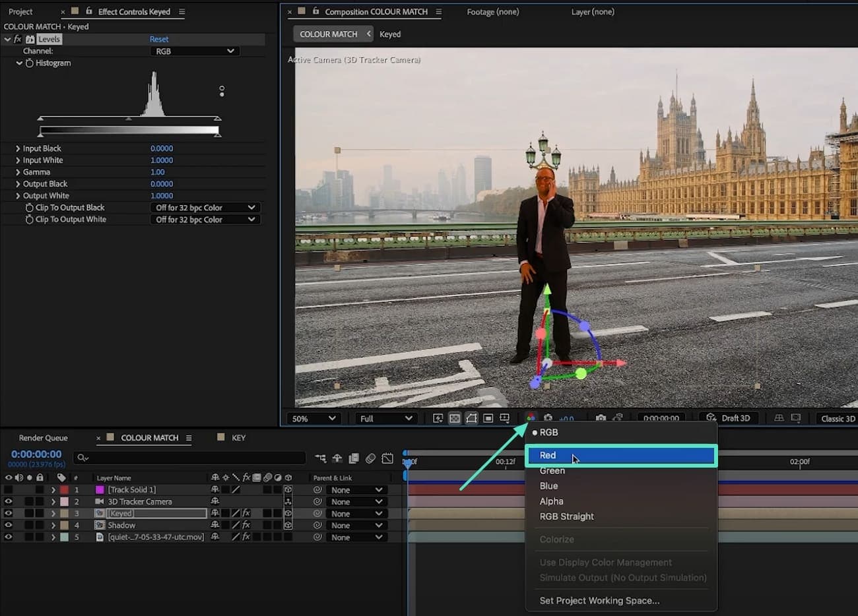Hide the 3D Tracker Camera layer
Screen dimensions: 858x616
pos(9,502)
